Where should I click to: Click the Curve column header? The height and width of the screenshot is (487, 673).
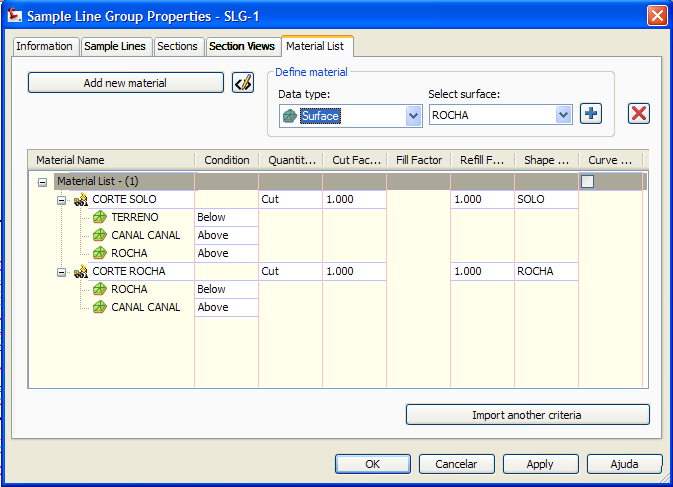coord(611,160)
